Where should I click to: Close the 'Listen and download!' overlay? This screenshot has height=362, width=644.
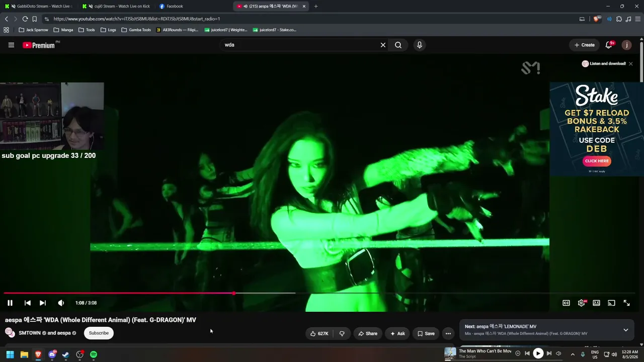(630, 64)
